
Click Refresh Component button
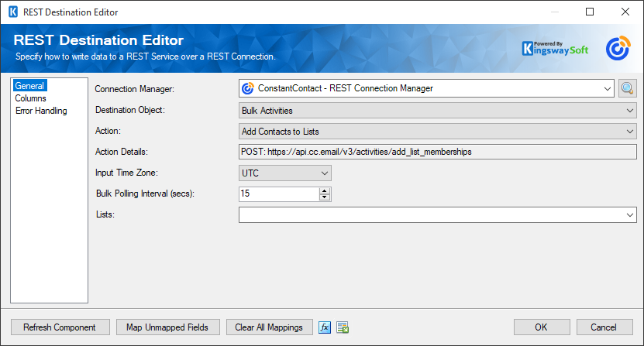(60, 327)
